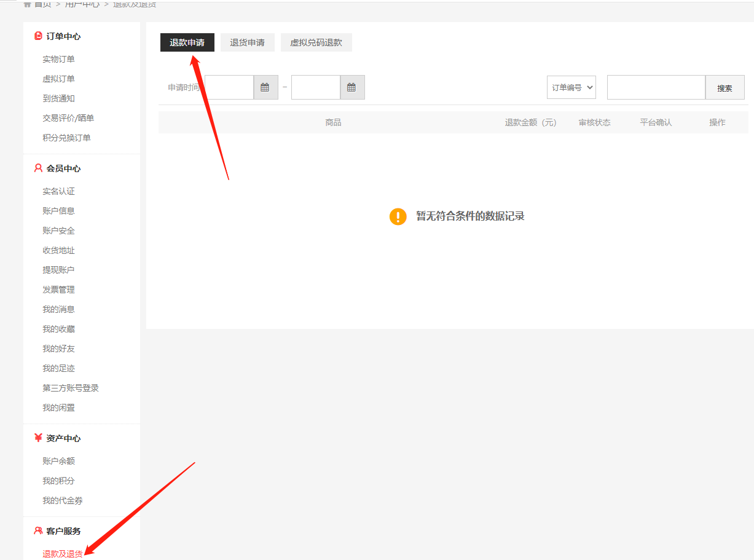The height and width of the screenshot is (560, 754).
Task: Click the 客户服务 section icon
Action: pos(38,530)
